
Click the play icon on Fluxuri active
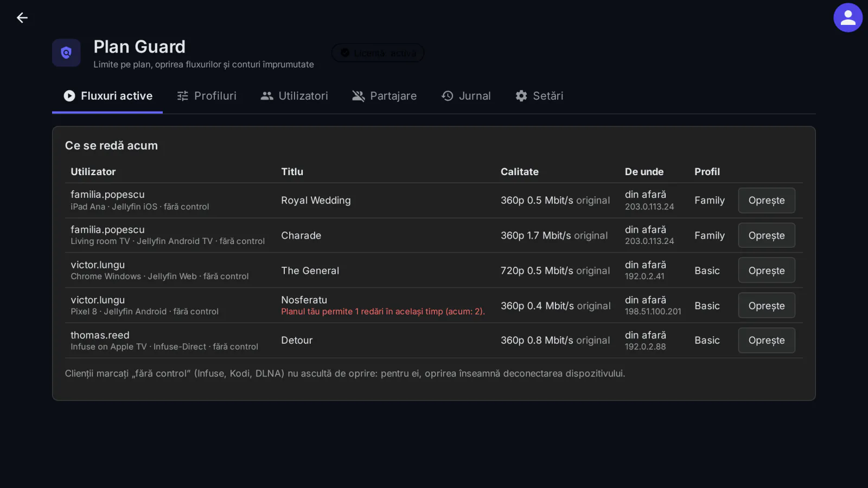click(69, 96)
